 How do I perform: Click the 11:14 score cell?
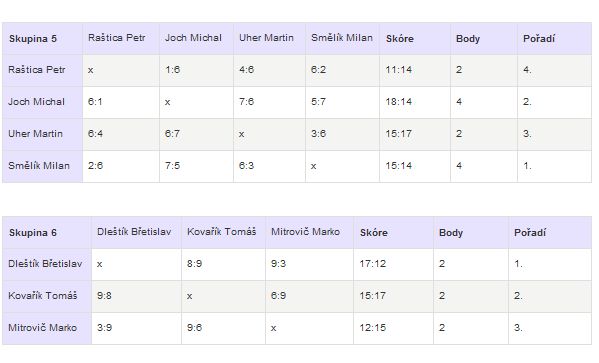click(415, 70)
